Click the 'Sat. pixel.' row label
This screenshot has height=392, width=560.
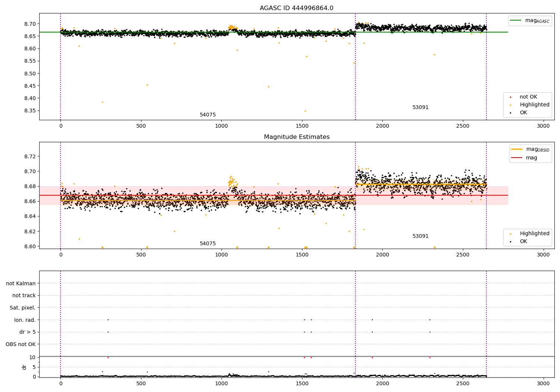pyautogui.click(x=23, y=308)
